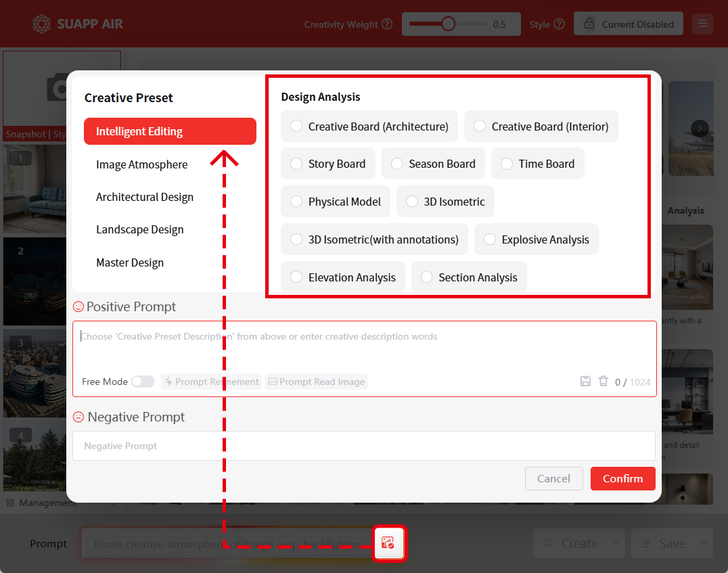Expand the Save button dropdown arrow
This screenshot has width=728, height=573.
tap(704, 543)
